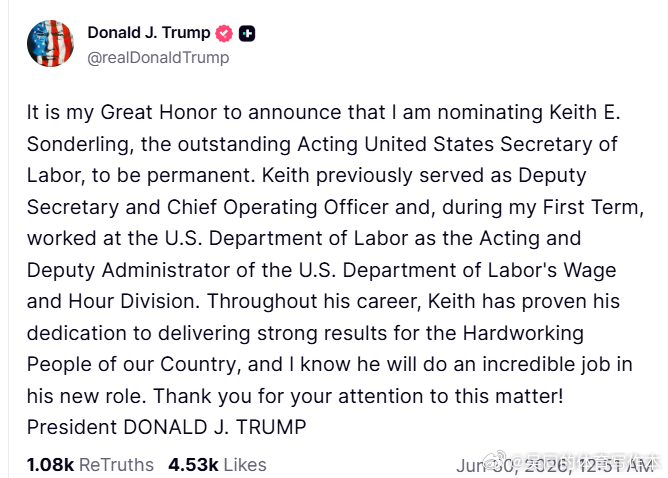This screenshot has width=668, height=478.
Task: Open the Donald J. Trump display name
Action: pos(149,32)
